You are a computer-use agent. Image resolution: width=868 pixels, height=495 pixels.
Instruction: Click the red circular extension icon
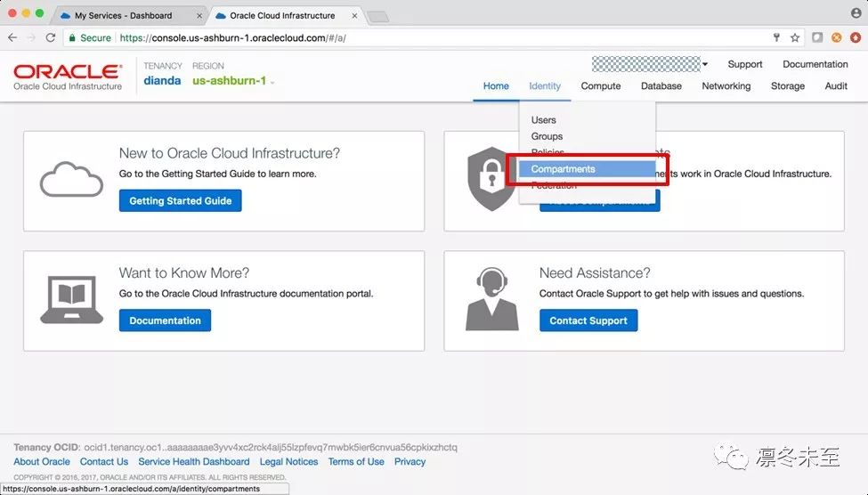click(856, 37)
